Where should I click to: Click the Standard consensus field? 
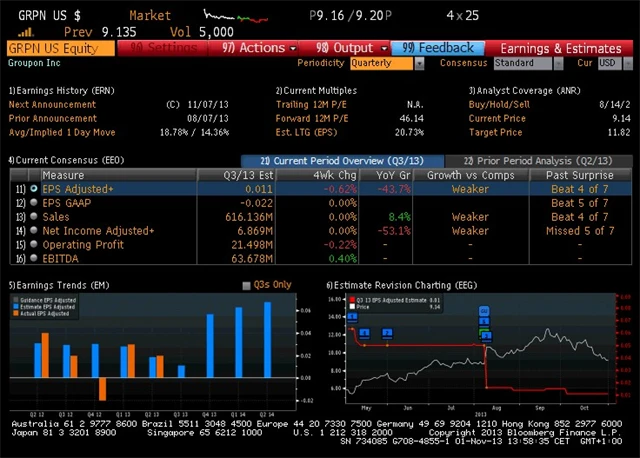(x=523, y=63)
